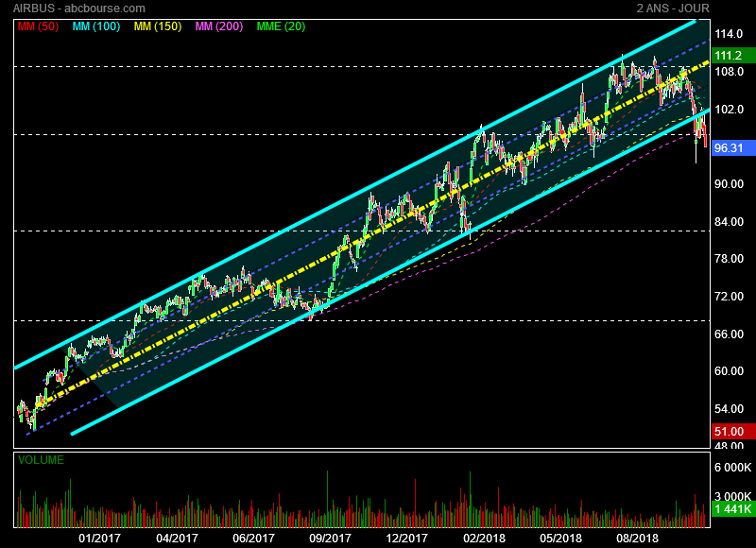
Task: Click the 78.00 price axis label
Action: click(729, 259)
